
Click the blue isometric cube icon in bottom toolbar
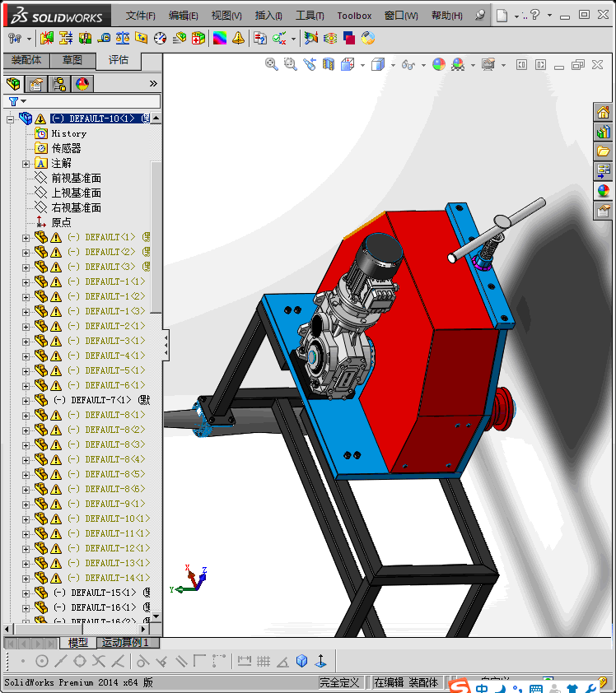pos(301,661)
